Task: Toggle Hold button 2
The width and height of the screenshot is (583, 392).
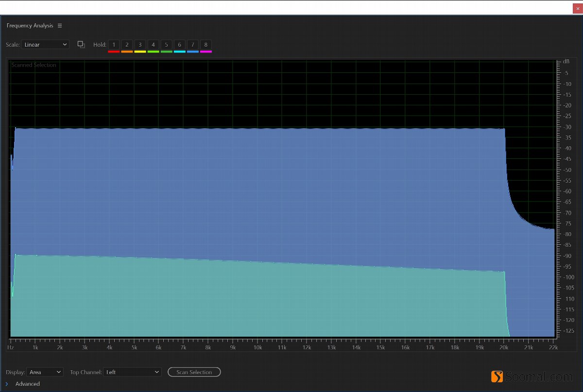Action: (127, 45)
